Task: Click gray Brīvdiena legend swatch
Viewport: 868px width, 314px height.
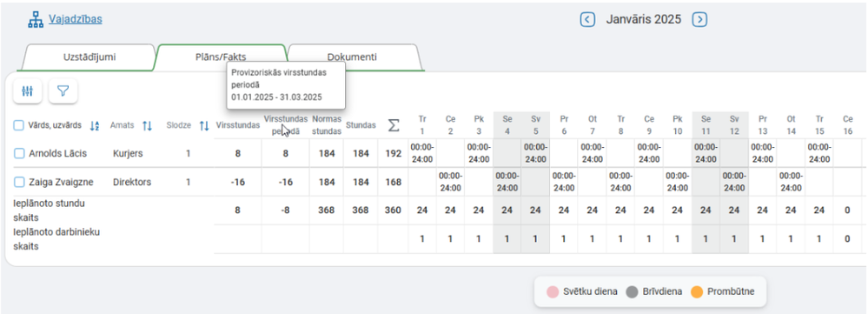Action: coord(632,292)
